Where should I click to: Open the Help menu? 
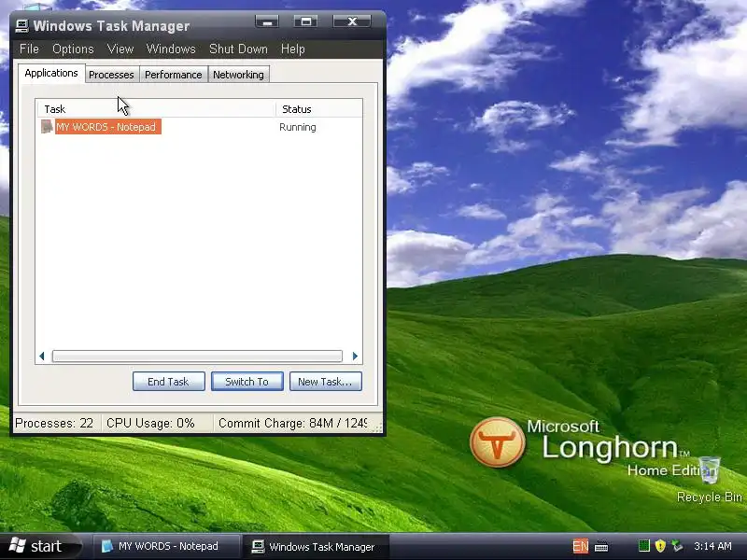click(292, 49)
